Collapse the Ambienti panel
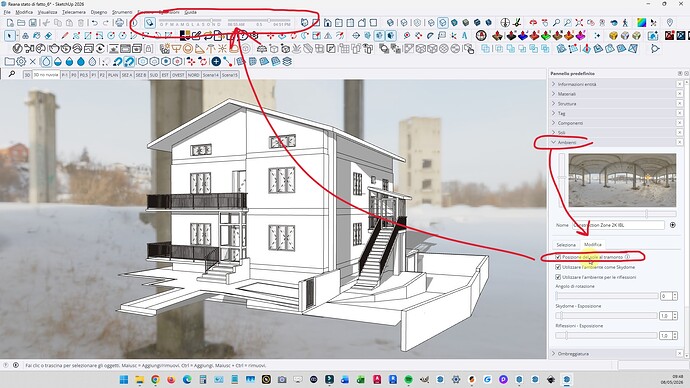This screenshot has height=388, width=690. pyautogui.click(x=612, y=142)
